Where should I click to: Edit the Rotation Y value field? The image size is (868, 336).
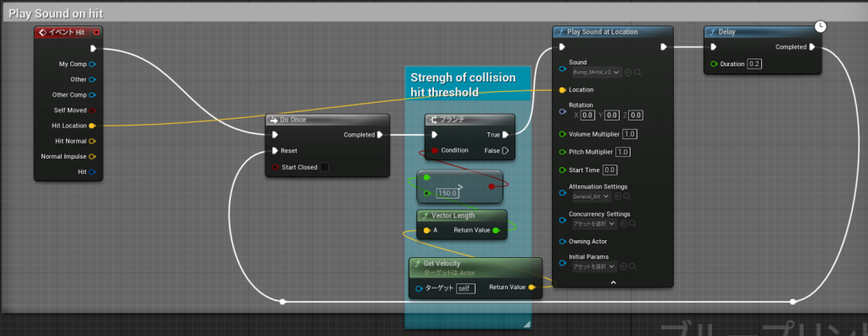tap(611, 115)
